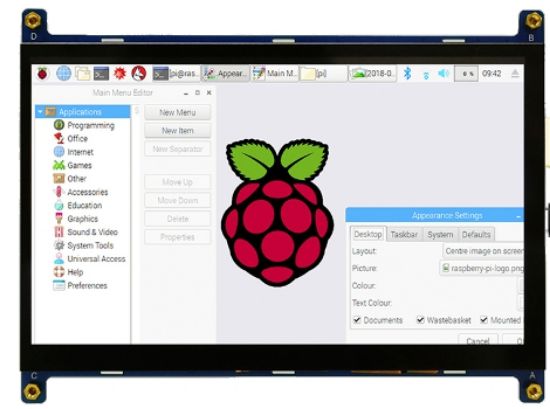Switch to the Taskbar tab

coord(404,234)
